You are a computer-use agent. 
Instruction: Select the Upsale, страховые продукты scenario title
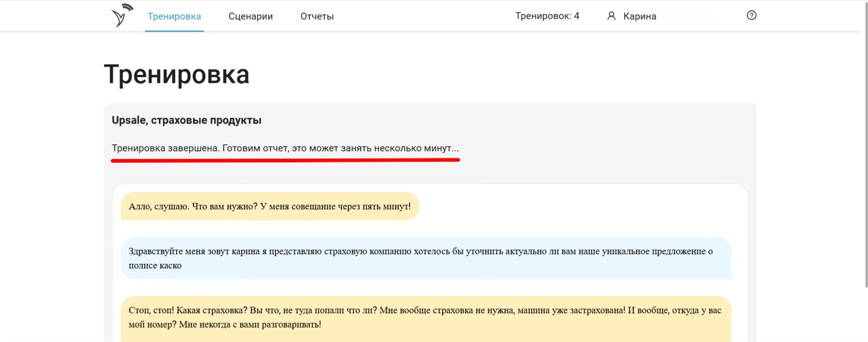(187, 120)
